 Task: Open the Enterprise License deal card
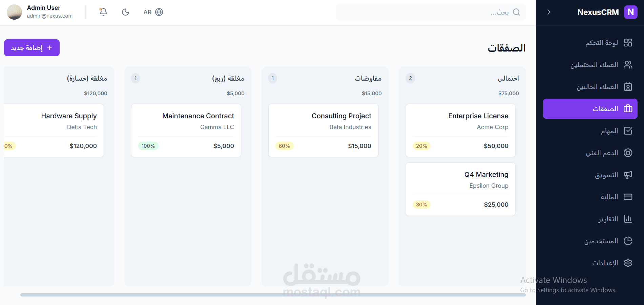click(460, 130)
